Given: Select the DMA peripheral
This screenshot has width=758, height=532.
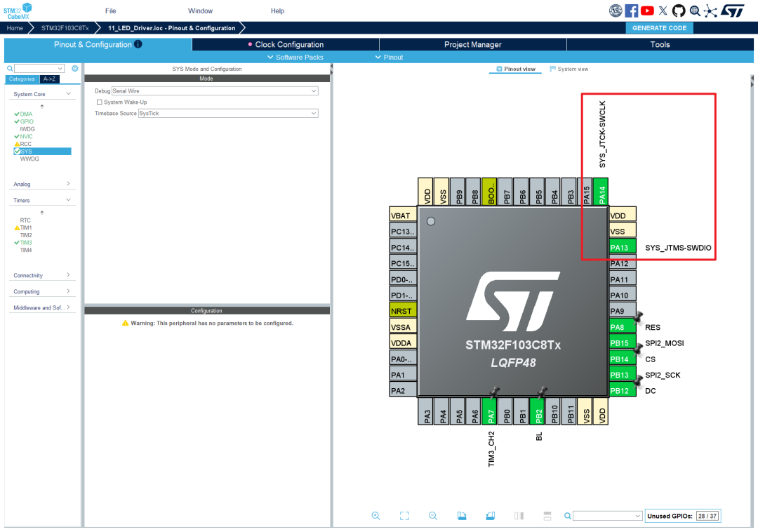Looking at the screenshot, I should tap(26, 114).
